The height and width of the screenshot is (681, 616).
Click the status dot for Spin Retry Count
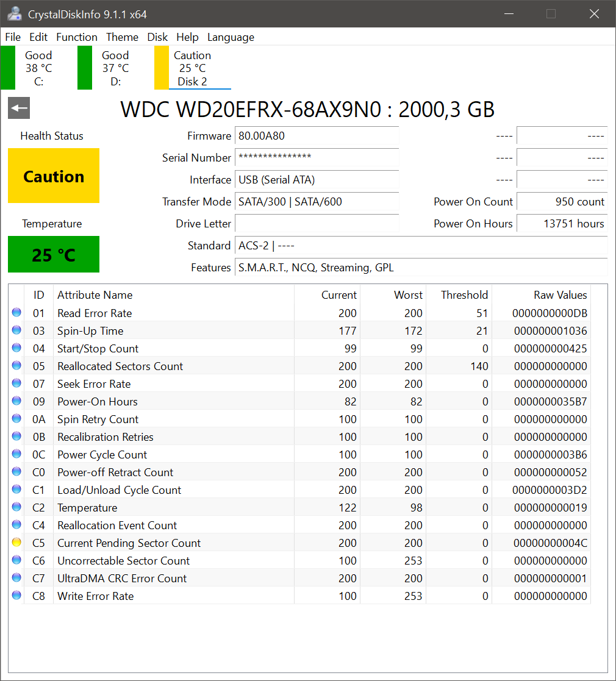coord(16,418)
